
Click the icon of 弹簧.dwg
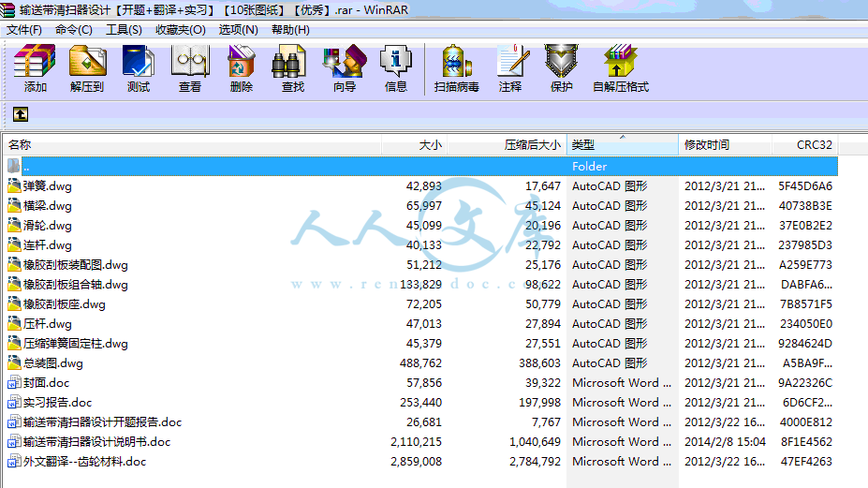[14, 185]
